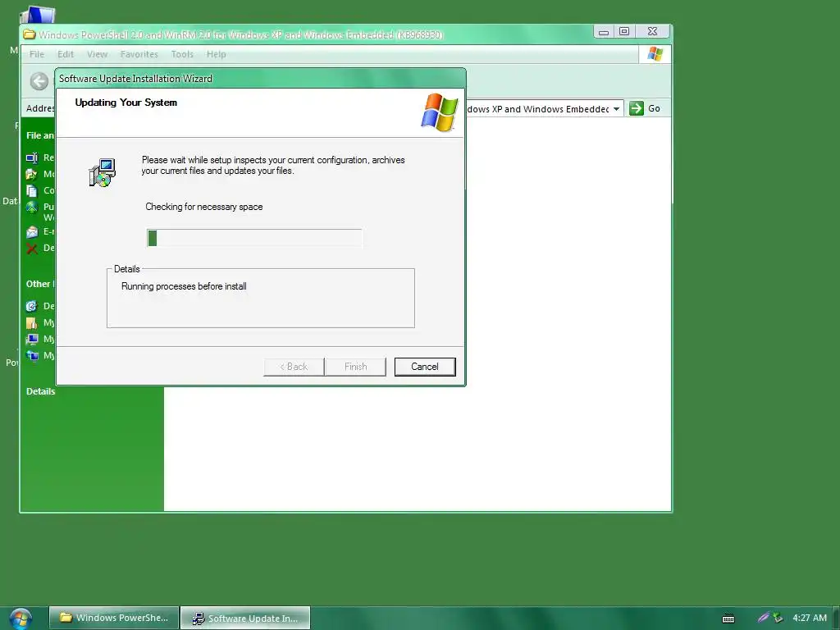Click the green Go arrow icon
Screen dimensions: 840x630
[x=637, y=108]
